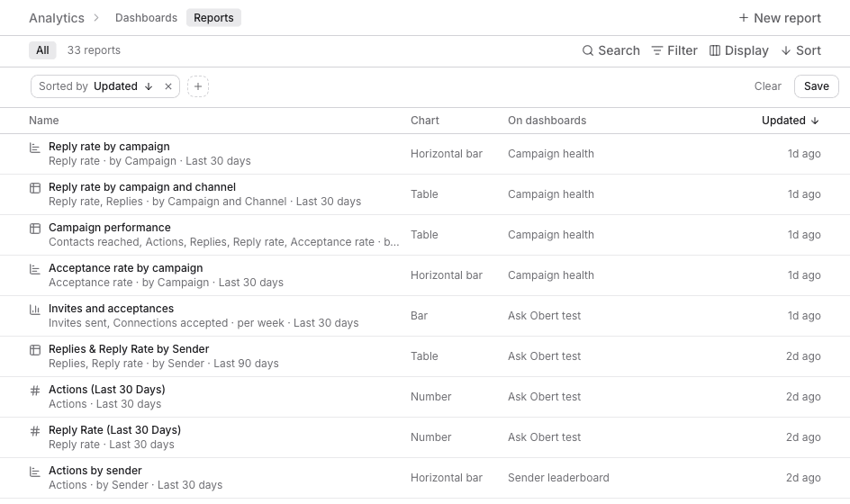Viewport: 850px width, 504px height.
Task: Click the table icon beside Reply rate by campaign and channel
Action: click(x=35, y=188)
